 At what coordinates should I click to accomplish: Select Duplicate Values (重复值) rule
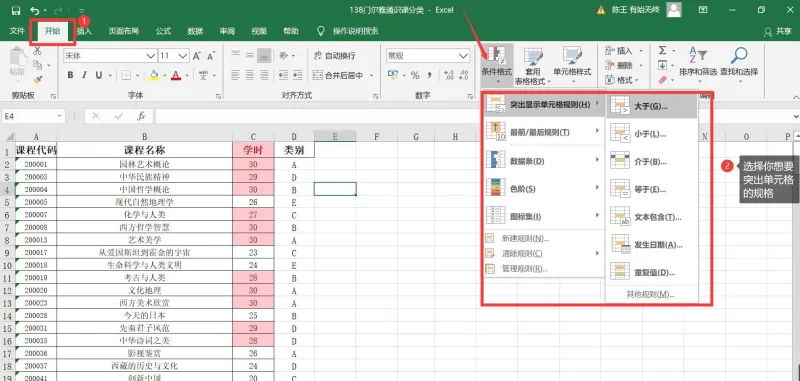[651, 272]
